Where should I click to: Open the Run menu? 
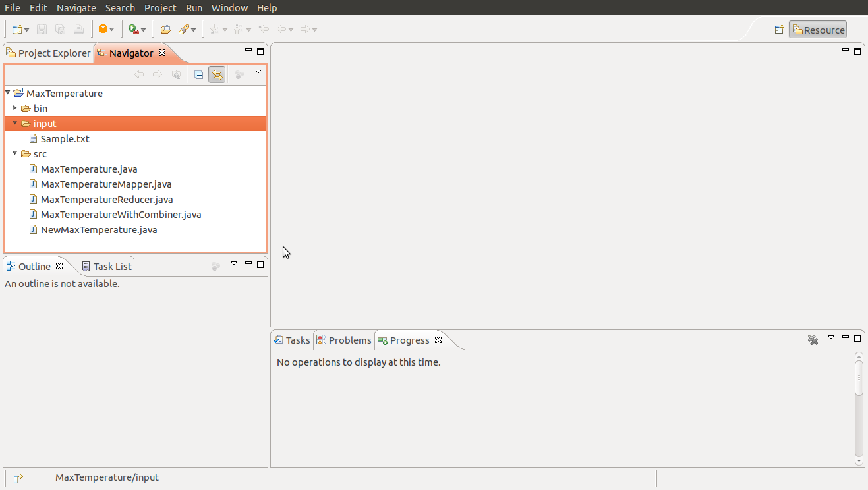(x=193, y=7)
